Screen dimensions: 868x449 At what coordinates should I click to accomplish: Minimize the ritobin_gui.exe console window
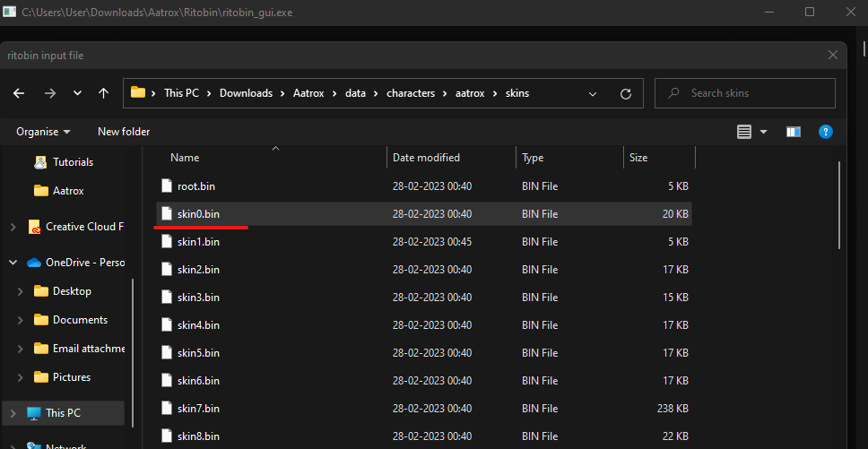(768, 12)
